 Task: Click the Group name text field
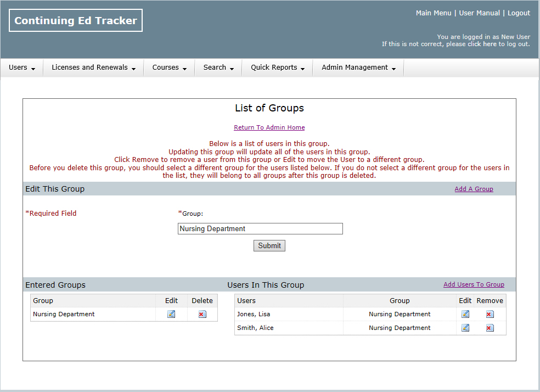click(x=260, y=229)
